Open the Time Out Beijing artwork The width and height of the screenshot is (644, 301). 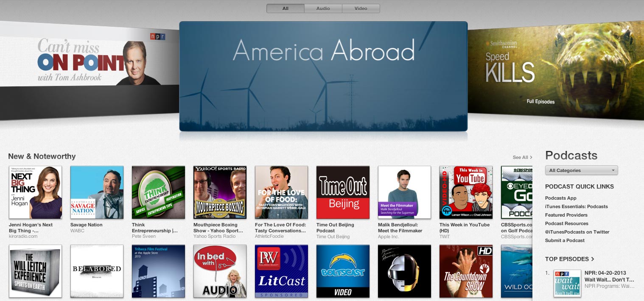[x=343, y=192]
